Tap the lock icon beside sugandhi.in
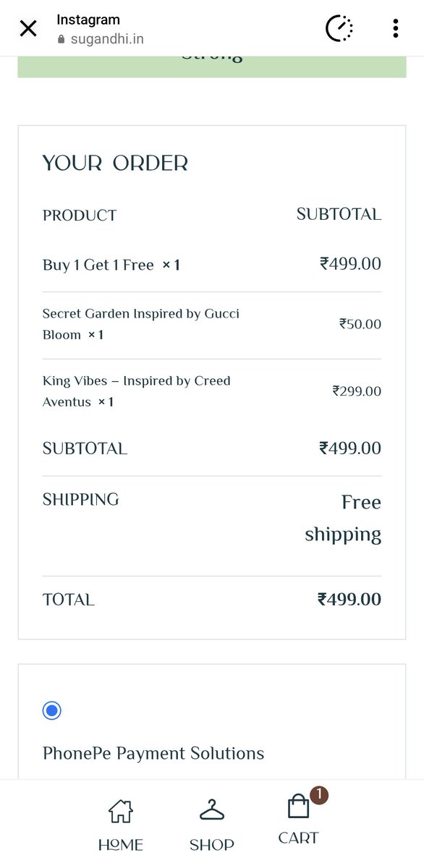 [x=62, y=39]
